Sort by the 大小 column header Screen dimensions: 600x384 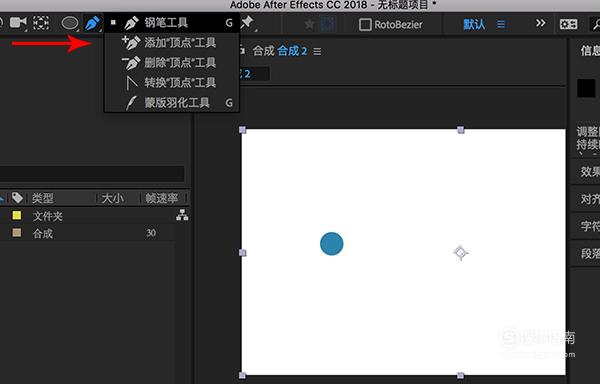tap(112, 198)
